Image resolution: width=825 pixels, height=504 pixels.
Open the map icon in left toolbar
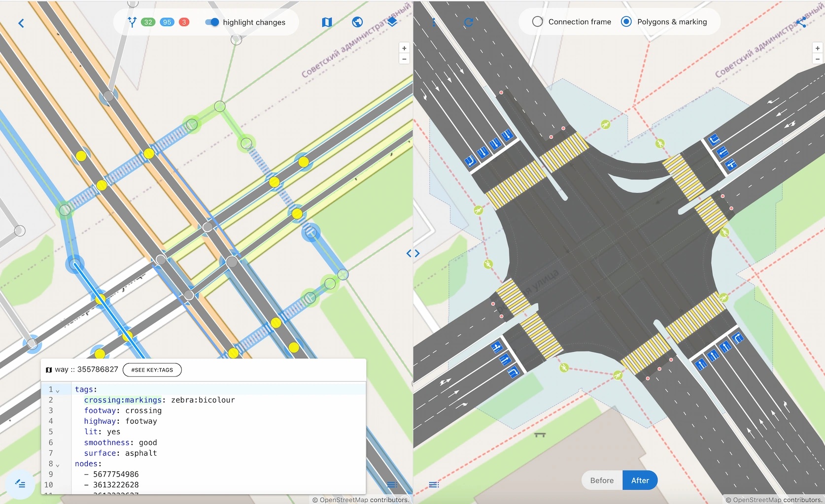pos(327,22)
